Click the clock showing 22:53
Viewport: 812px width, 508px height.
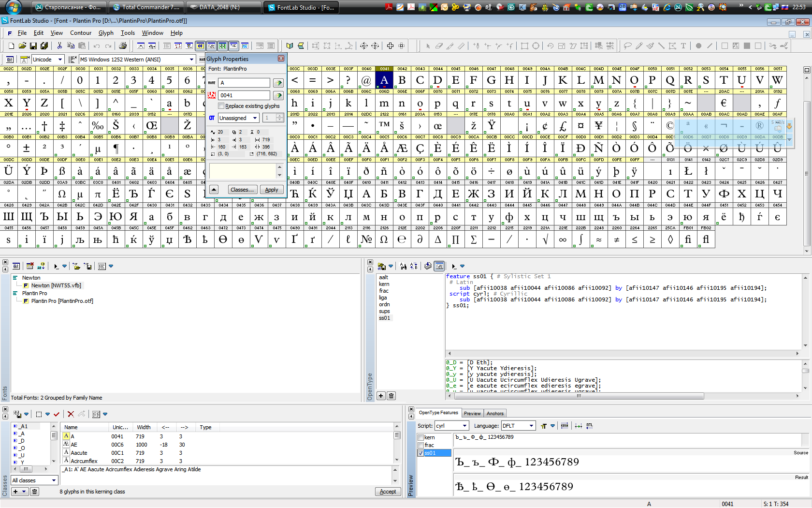coord(799,7)
